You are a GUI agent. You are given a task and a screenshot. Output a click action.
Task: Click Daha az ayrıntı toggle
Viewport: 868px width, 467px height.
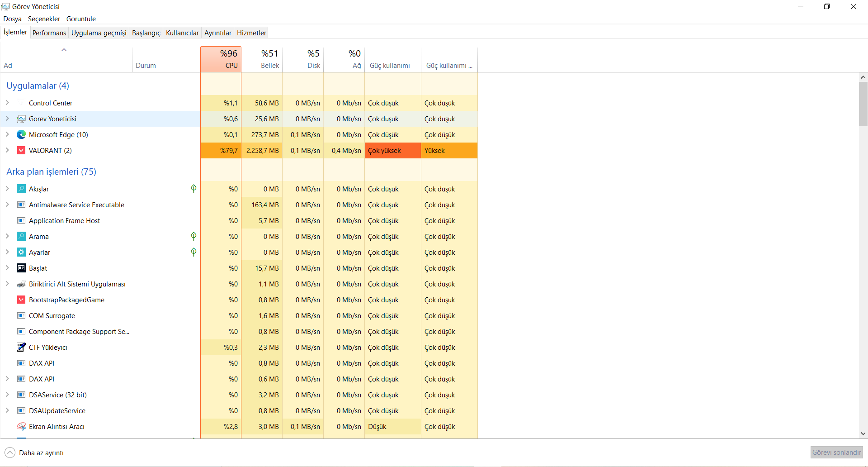point(34,453)
